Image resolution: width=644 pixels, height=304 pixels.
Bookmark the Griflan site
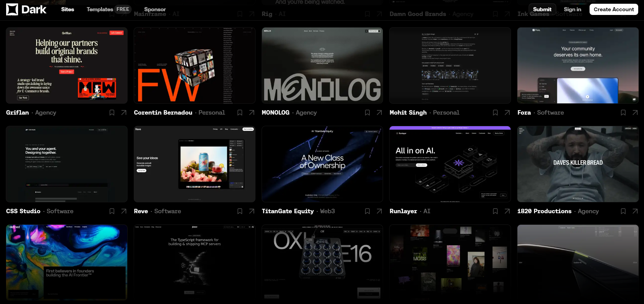pyautogui.click(x=112, y=113)
